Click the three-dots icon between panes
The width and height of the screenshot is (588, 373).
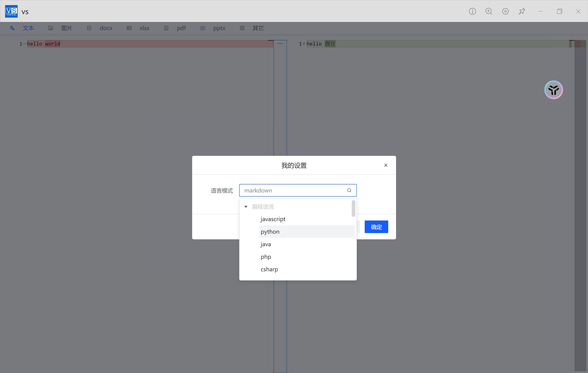pos(280,44)
